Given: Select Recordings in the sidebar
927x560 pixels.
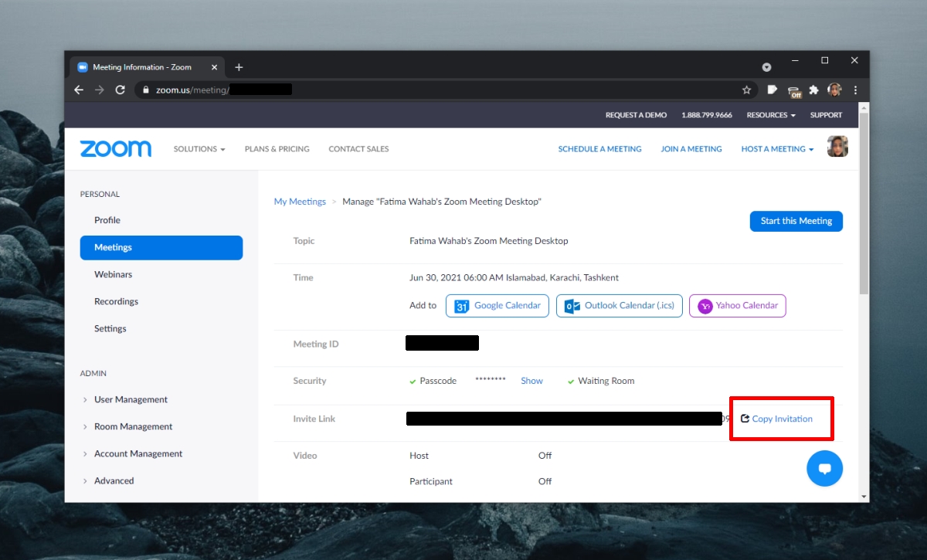Looking at the screenshot, I should [x=116, y=301].
